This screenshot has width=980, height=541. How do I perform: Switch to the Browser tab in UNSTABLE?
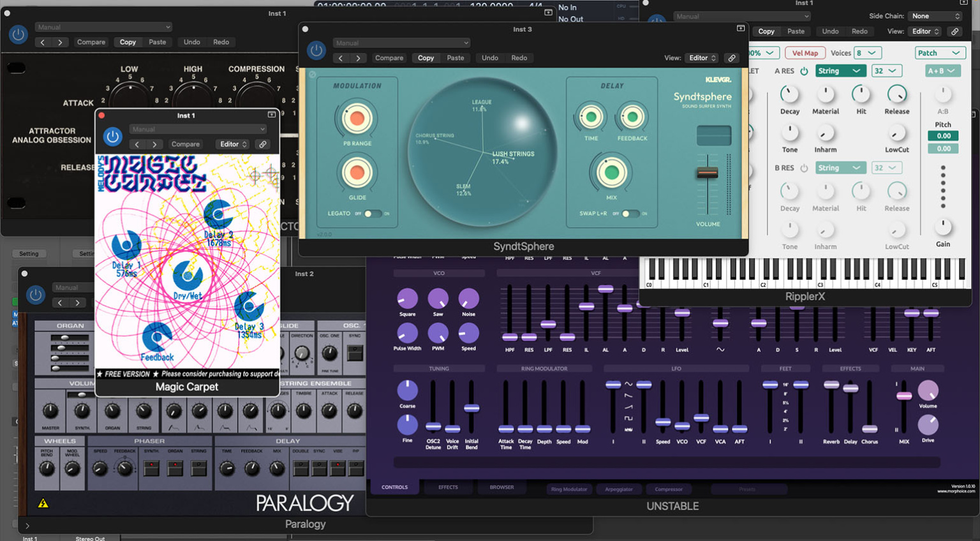(501, 487)
